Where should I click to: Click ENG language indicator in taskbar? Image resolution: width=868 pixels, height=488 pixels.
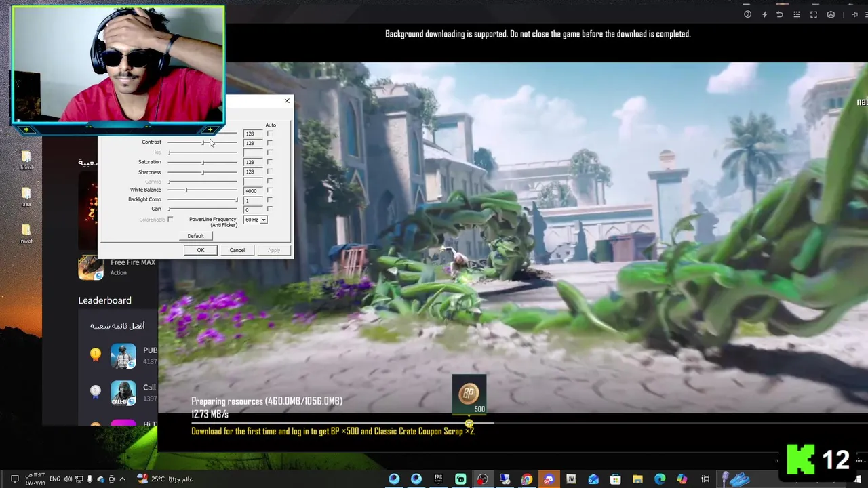click(x=55, y=479)
